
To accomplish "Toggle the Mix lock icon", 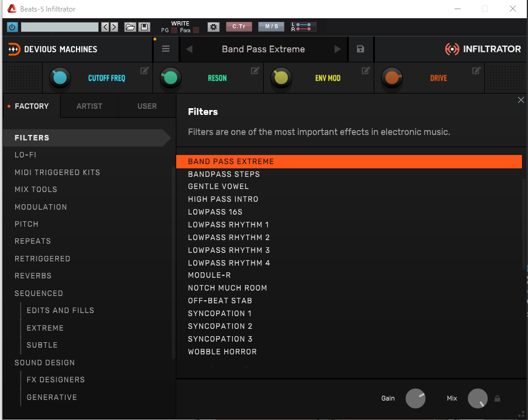I will 498,399.
